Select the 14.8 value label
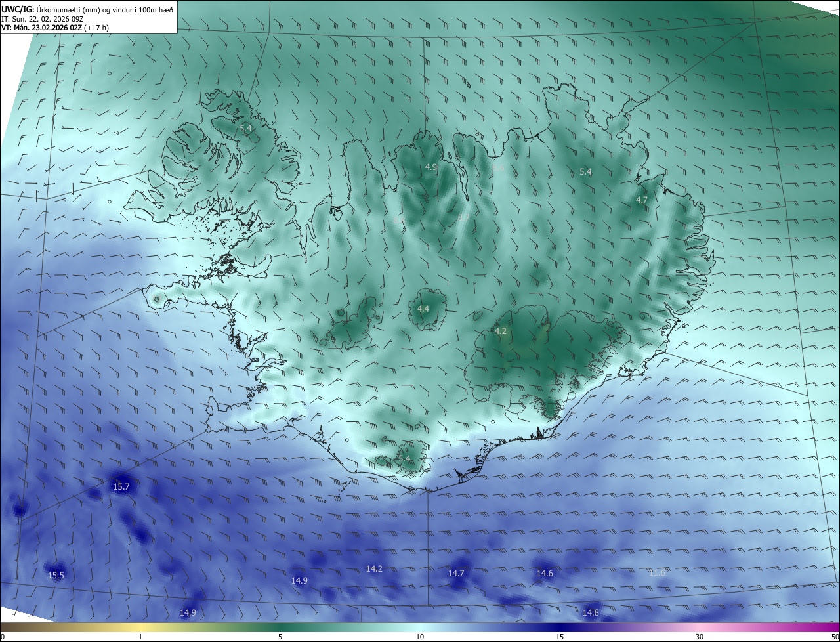This screenshot has height=642, width=840. pos(591,612)
